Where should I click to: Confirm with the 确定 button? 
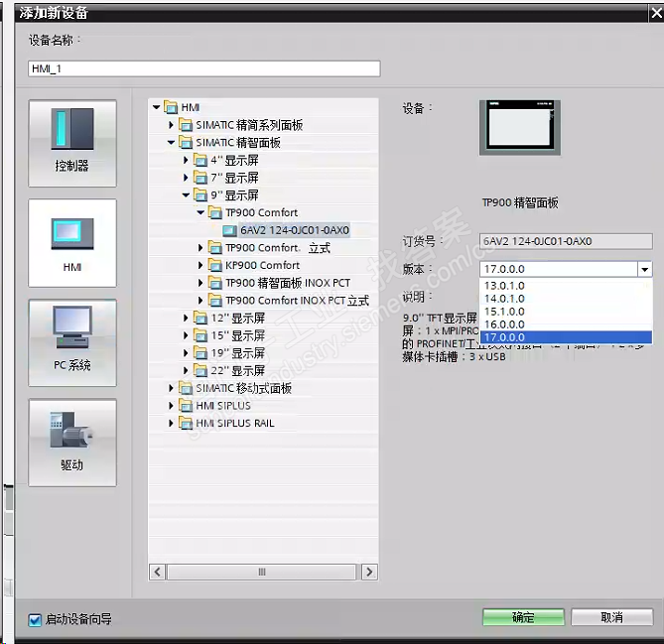[x=523, y=617]
